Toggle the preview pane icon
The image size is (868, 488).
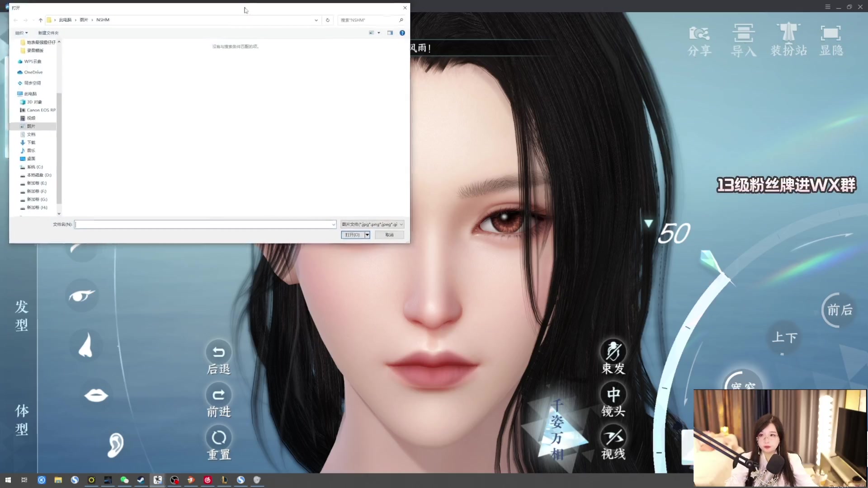click(x=390, y=33)
